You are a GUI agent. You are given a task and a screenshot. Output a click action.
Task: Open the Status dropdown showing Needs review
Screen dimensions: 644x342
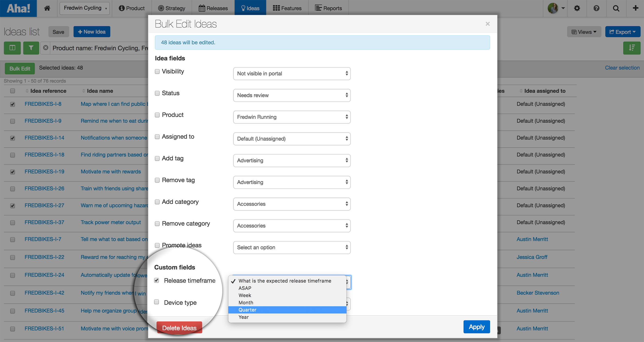[x=291, y=95]
